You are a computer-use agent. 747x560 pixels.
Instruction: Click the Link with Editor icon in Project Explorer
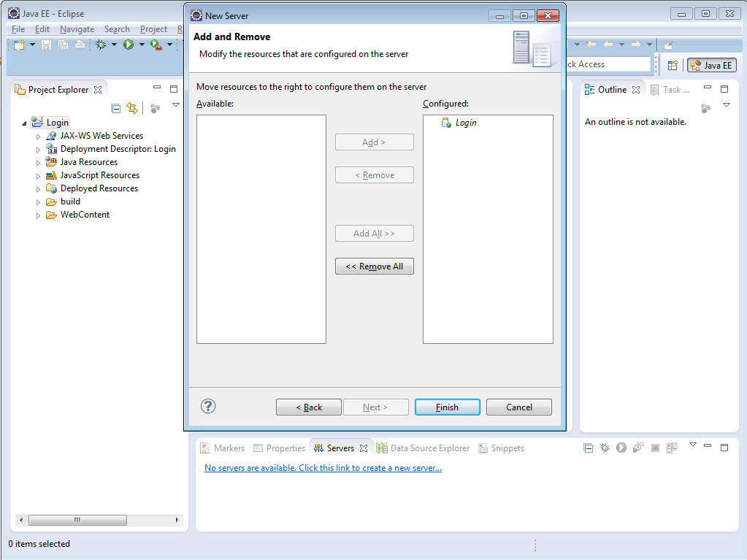132,108
